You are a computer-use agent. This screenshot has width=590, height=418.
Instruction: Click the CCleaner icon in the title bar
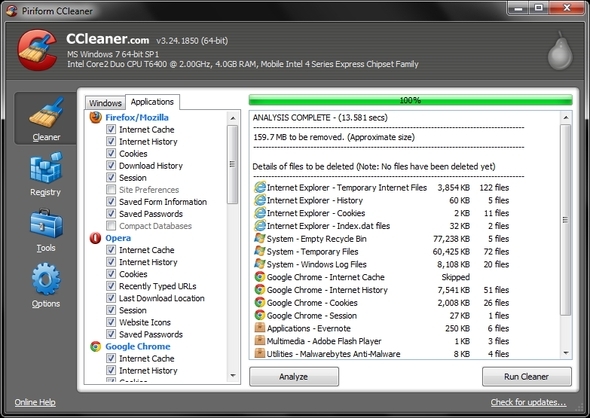point(11,11)
